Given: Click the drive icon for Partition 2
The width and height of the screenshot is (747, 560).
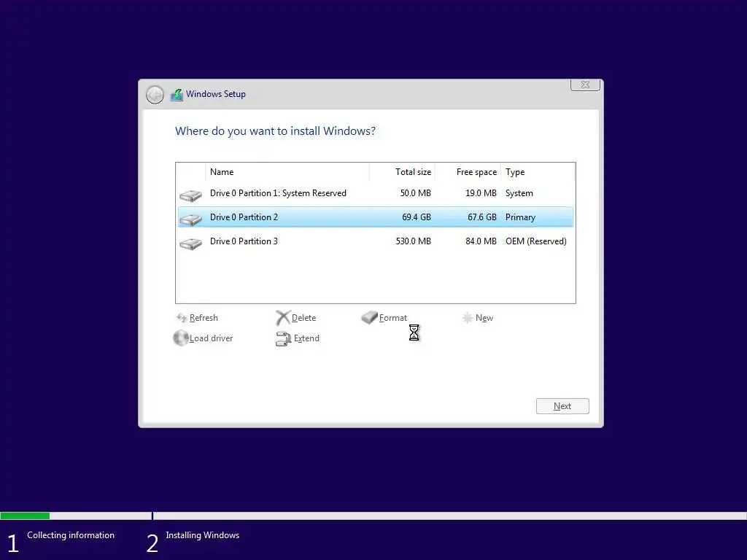Looking at the screenshot, I should point(190,219).
